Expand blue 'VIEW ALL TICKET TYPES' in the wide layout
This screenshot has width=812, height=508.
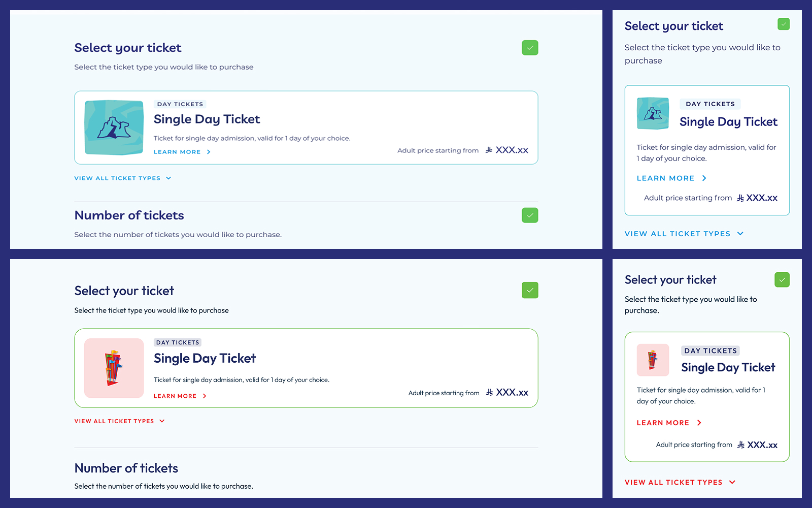123,178
